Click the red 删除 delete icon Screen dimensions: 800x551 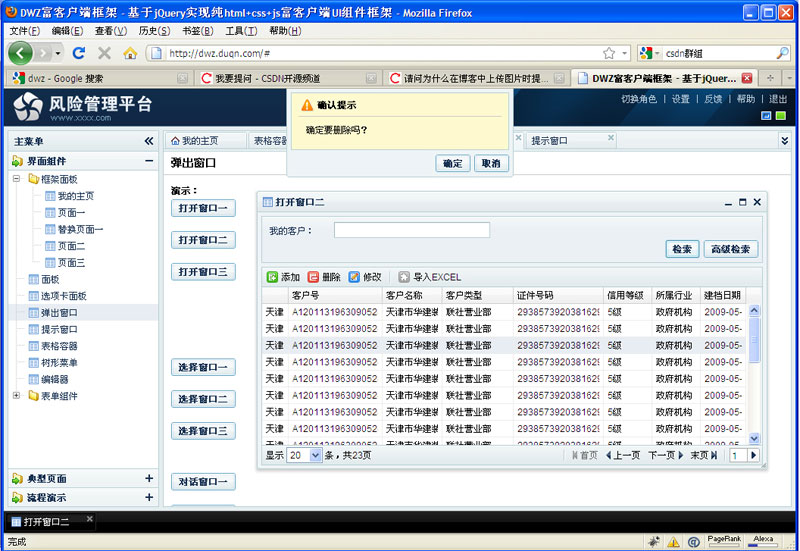click(313, 277)
